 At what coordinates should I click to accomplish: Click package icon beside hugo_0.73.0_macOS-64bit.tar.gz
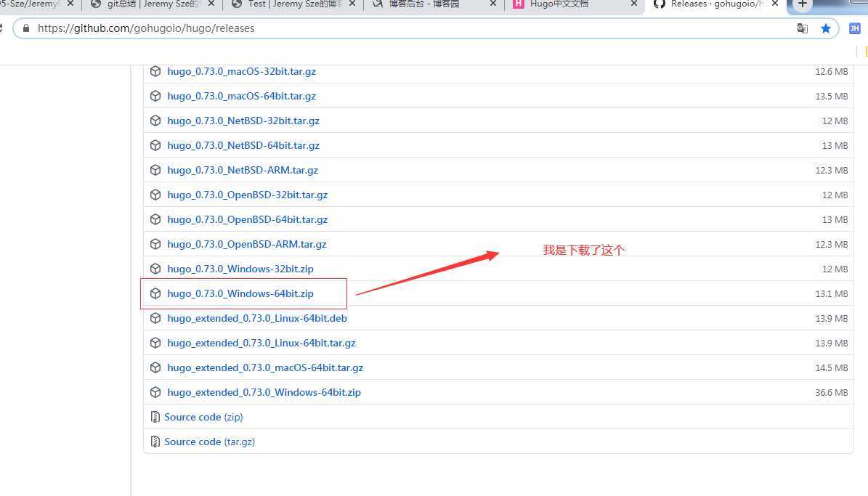[x=155, y=96]
